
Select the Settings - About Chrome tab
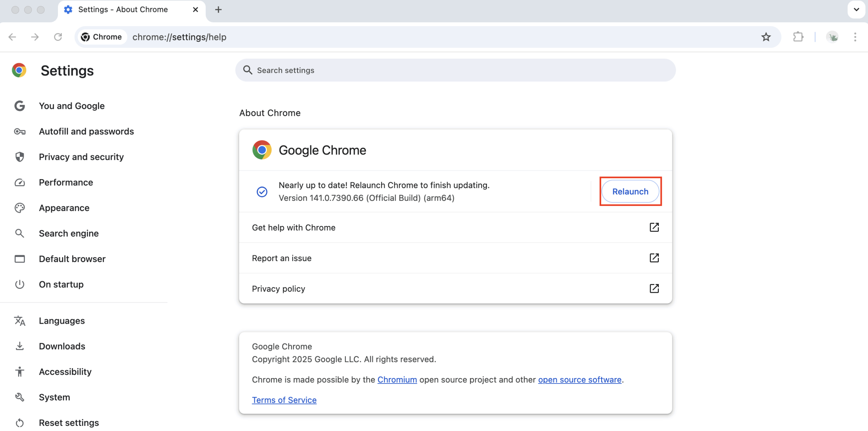click(x=123, y=10)
